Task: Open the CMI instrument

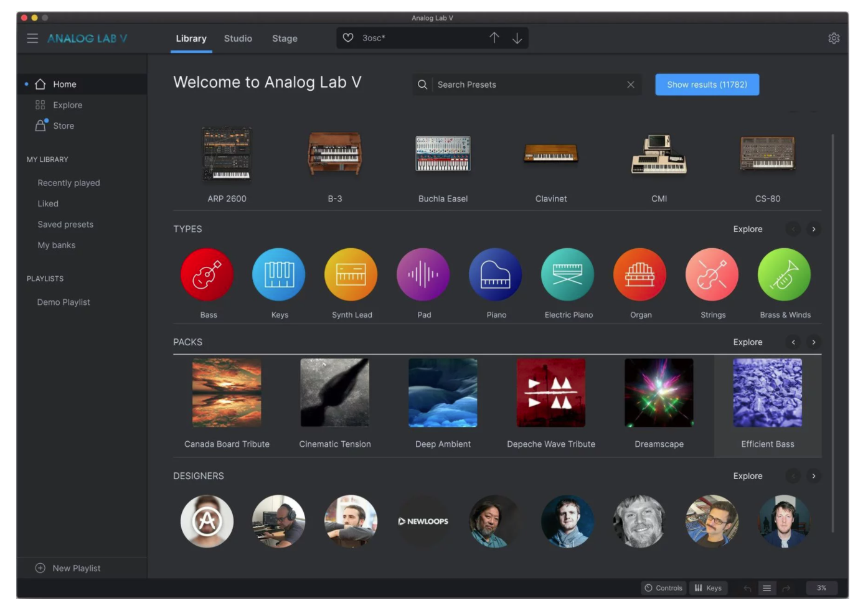Action: point(659,154)
